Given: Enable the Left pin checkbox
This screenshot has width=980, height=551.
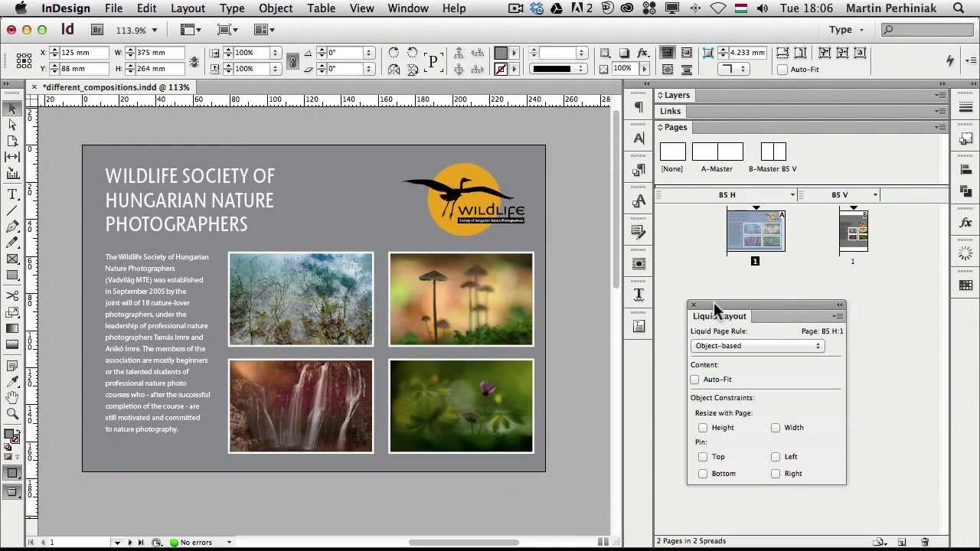Looking at the screenshot, I should 776,457.
